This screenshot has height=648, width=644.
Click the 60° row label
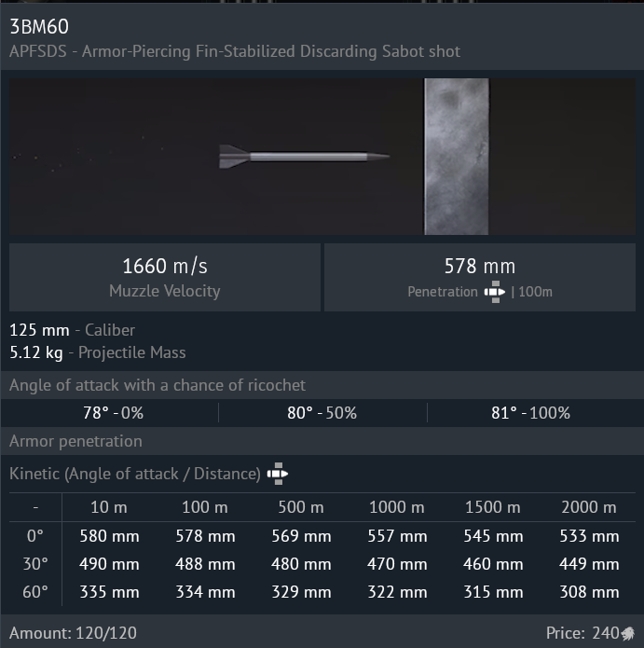[x=35, y=592]
